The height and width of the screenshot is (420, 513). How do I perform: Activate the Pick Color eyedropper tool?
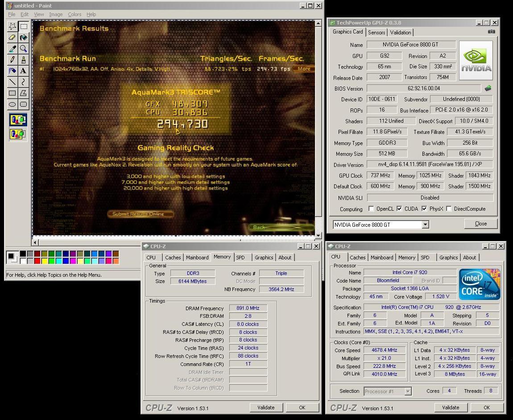point(12,49)
